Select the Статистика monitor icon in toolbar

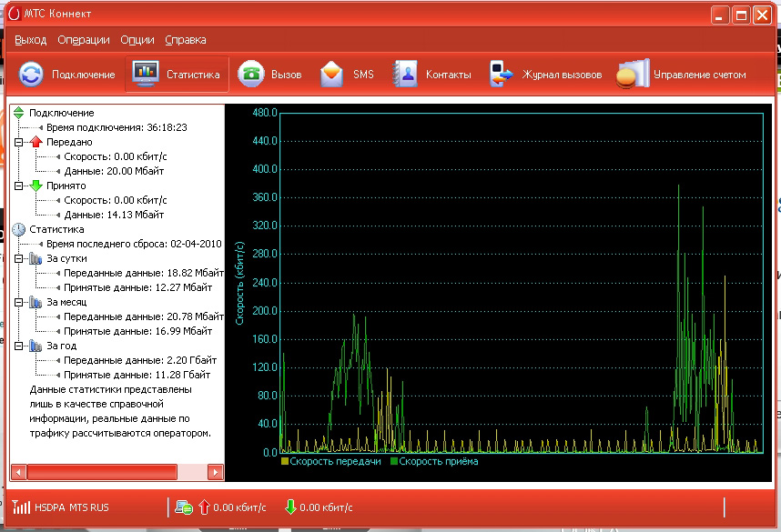(146, 75)
